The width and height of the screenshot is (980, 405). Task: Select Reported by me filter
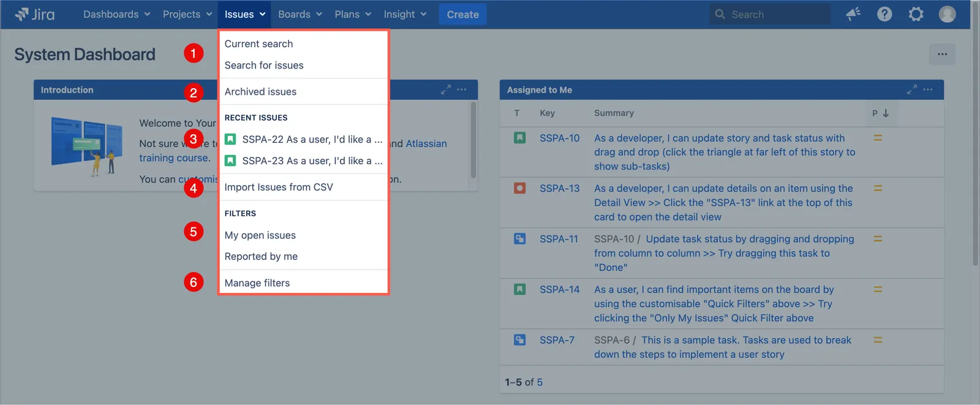point(304,257)
